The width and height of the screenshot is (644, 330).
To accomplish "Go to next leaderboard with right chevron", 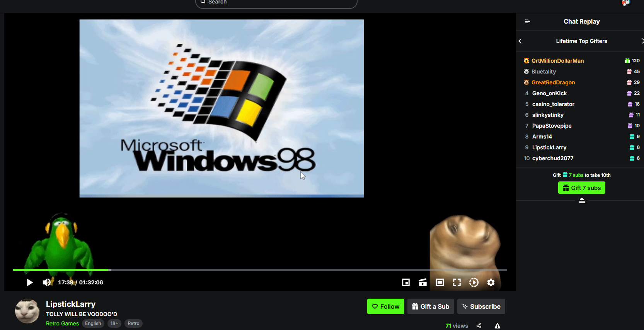I will 642,41.
